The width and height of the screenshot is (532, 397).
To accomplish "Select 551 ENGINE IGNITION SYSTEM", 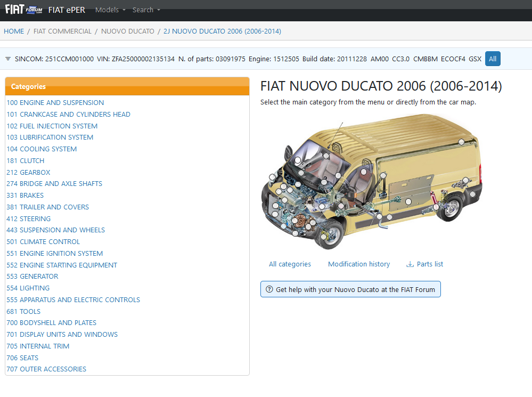I will pyautogui.click(x=55, y=254).
